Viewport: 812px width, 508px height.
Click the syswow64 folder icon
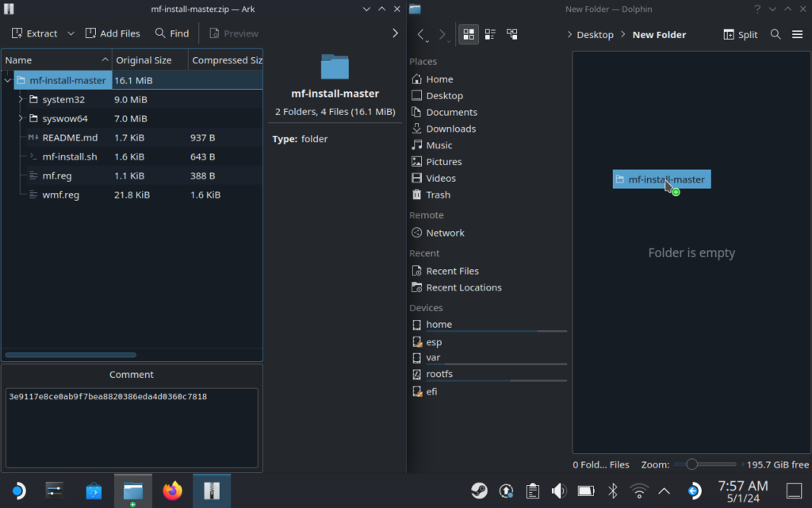click(33, 118)
